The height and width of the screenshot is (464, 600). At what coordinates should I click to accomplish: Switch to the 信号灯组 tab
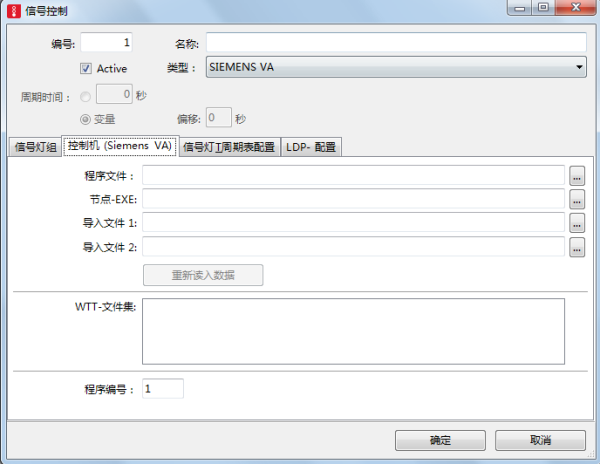35,147
